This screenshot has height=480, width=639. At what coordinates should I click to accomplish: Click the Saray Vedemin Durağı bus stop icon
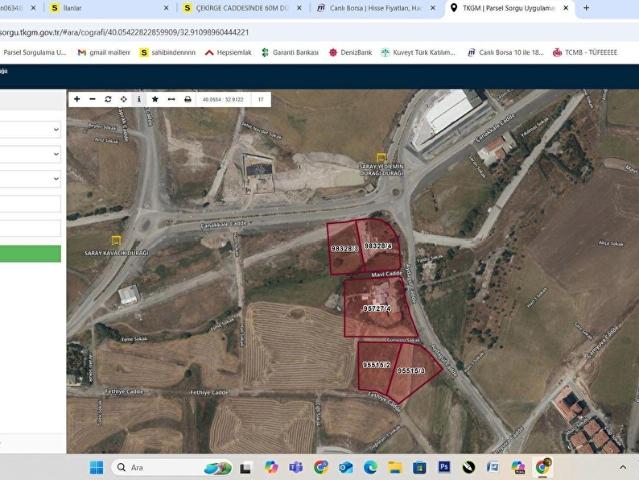[381, 157]
